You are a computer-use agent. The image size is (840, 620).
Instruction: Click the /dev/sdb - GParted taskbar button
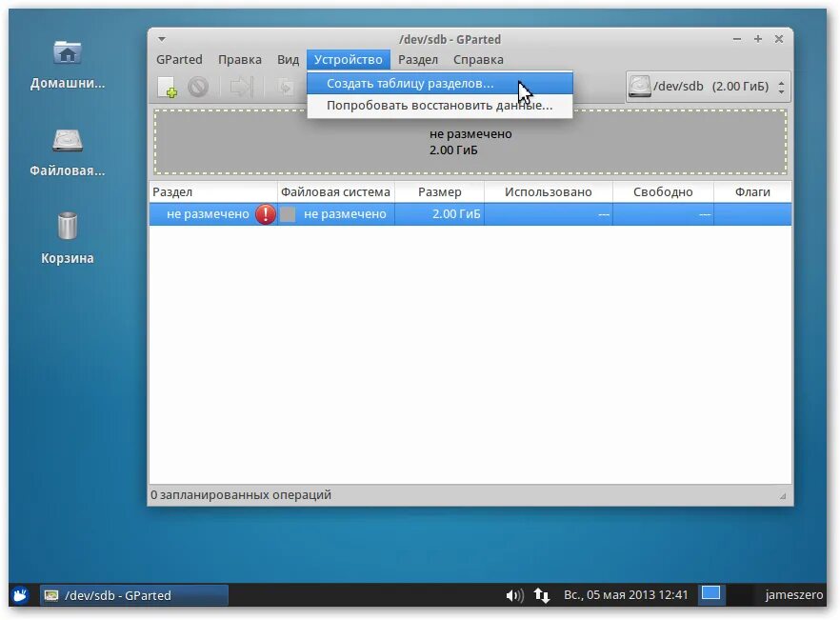tap(134, 595)
